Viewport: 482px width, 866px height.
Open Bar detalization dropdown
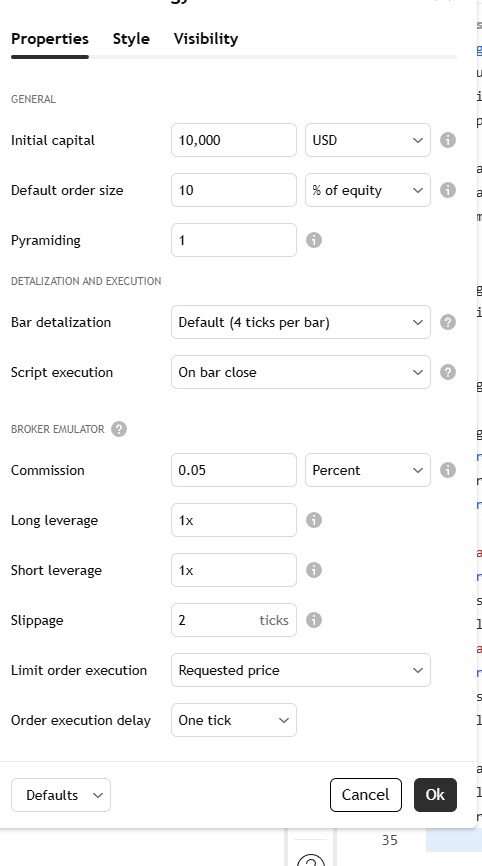(x=301, y=322)
